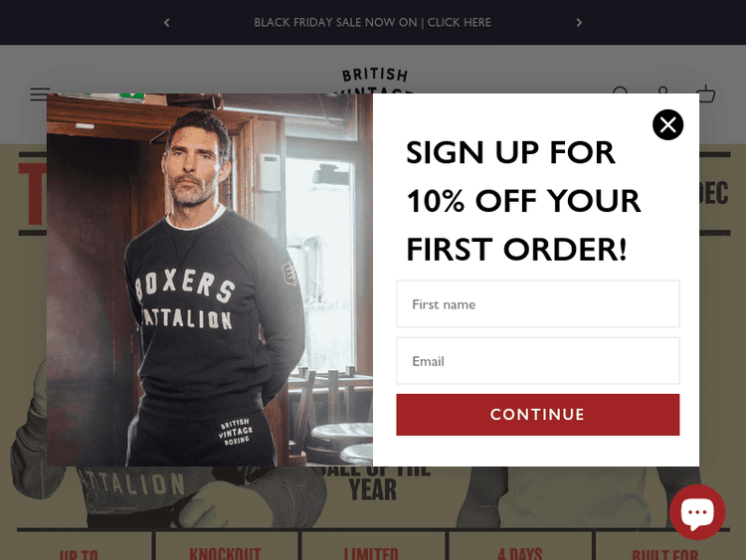Click the Boxers Battalion sweatshirt photo

209,280
